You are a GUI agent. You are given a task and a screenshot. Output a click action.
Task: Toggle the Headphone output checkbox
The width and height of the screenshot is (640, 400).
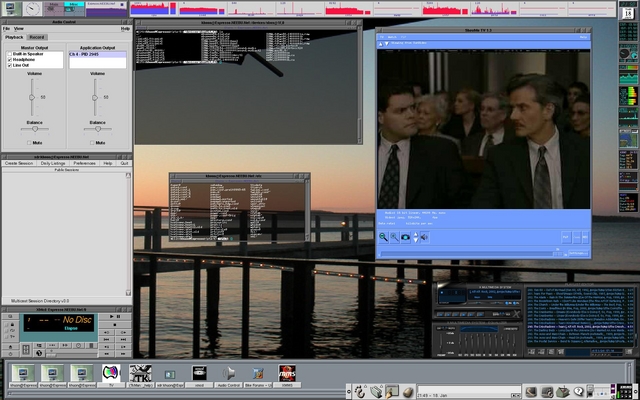coord(9,60)
